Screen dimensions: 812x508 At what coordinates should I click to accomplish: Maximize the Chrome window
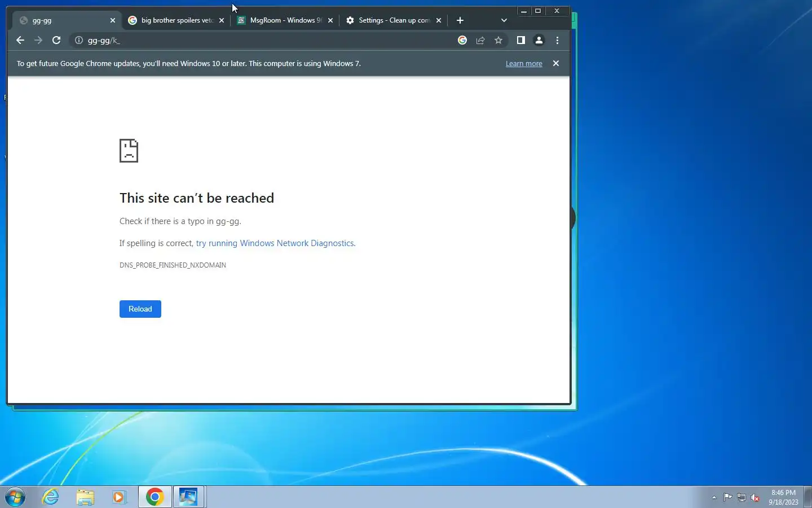click(538, 11)
